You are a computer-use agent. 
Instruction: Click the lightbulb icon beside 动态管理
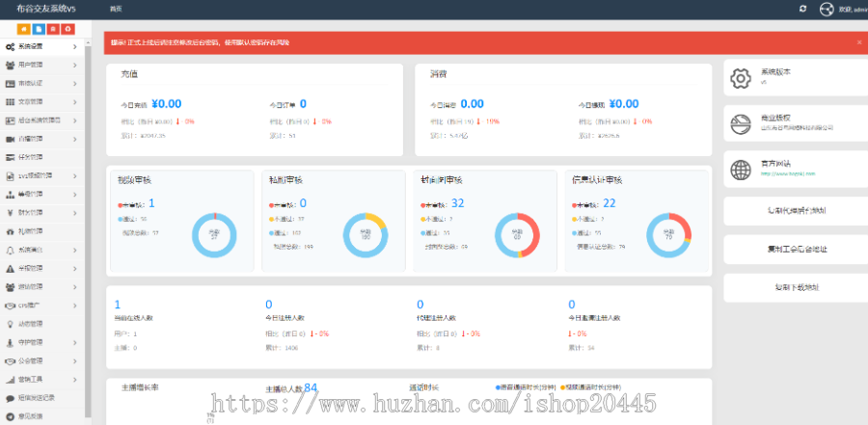[x=10, y=324]
